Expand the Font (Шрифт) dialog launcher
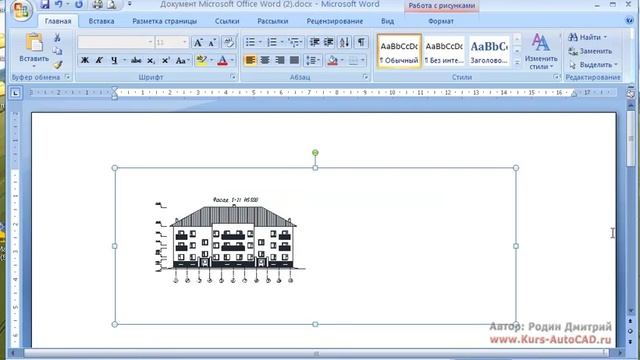Viewport: 640px width, 360px height. tap(233, 77)
